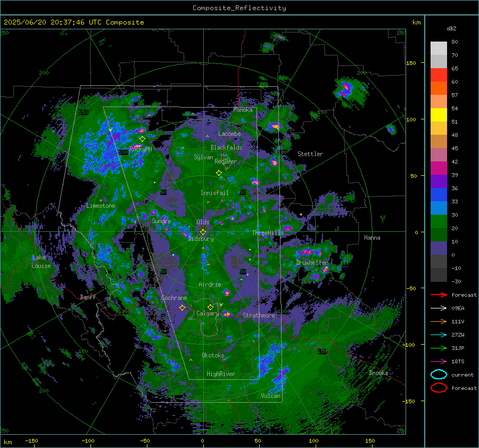This screenshot has height=448, width=479.
Task: Click the ThreeHills city label
Action: pyautogui.click(x=268, y=233)
